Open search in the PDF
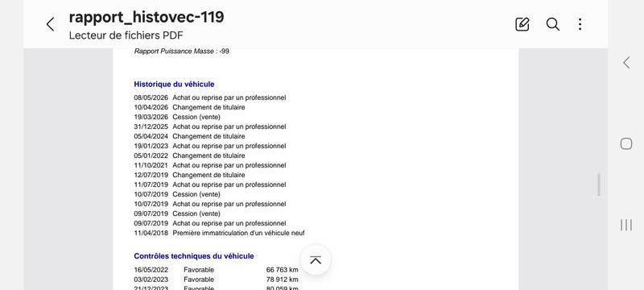Viewport: 644px width, 290px height. pos(552,24)
